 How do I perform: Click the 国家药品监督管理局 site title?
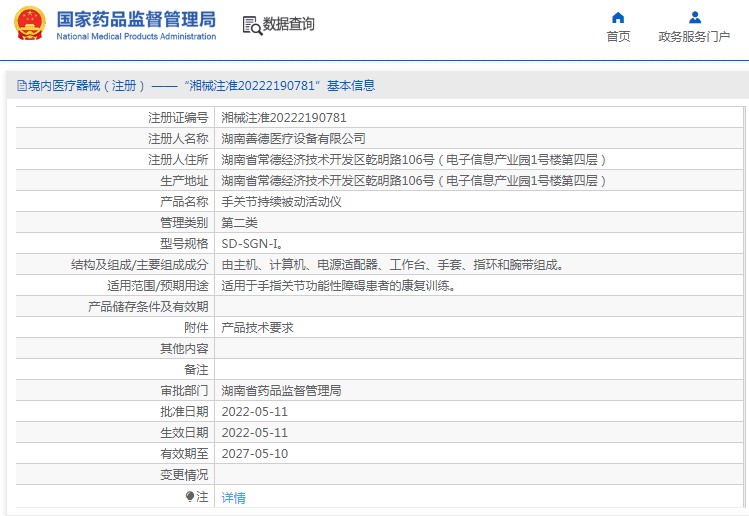[x=136, y=19]
